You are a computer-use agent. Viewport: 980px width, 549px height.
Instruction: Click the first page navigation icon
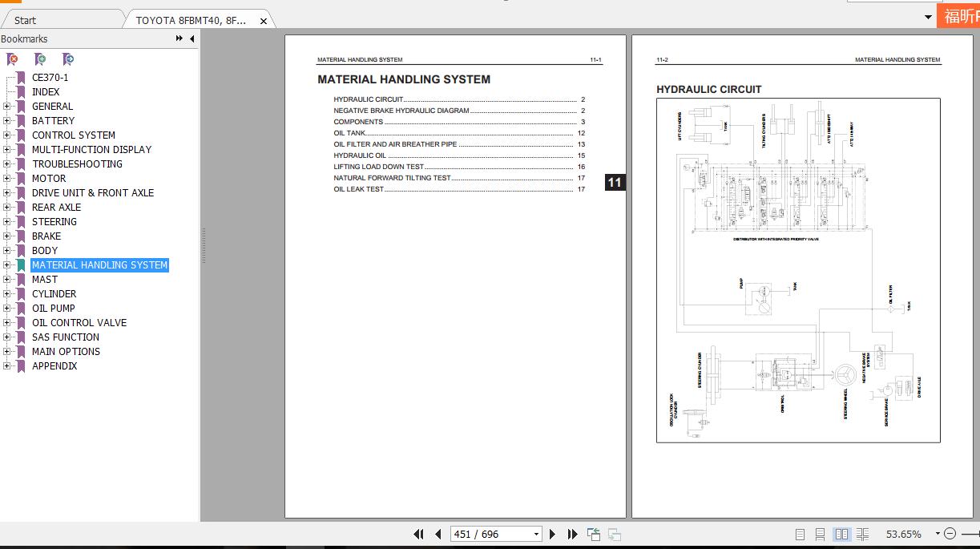[x=418, y=533]
